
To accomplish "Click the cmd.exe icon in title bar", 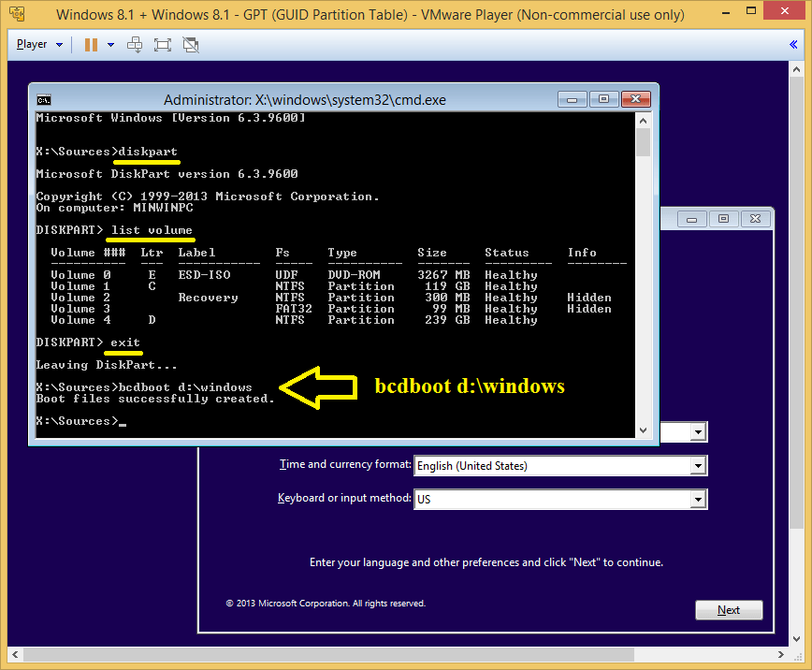I will (44, 100).
